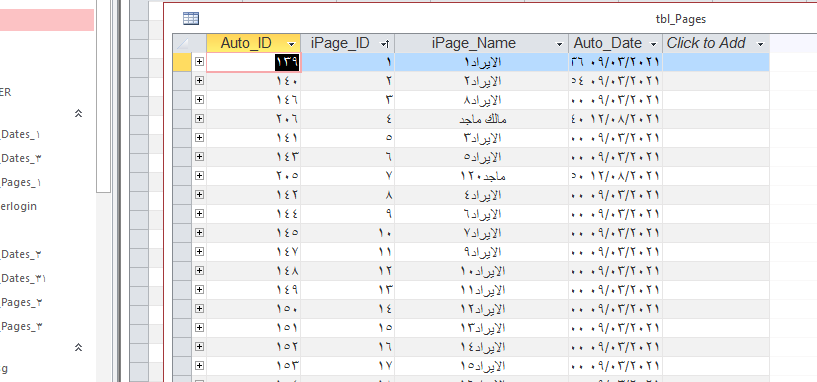The image size is (817, 382).
Task: Click the iPage_Name cell مالك ماجد
Action: (x=481, y=119)
